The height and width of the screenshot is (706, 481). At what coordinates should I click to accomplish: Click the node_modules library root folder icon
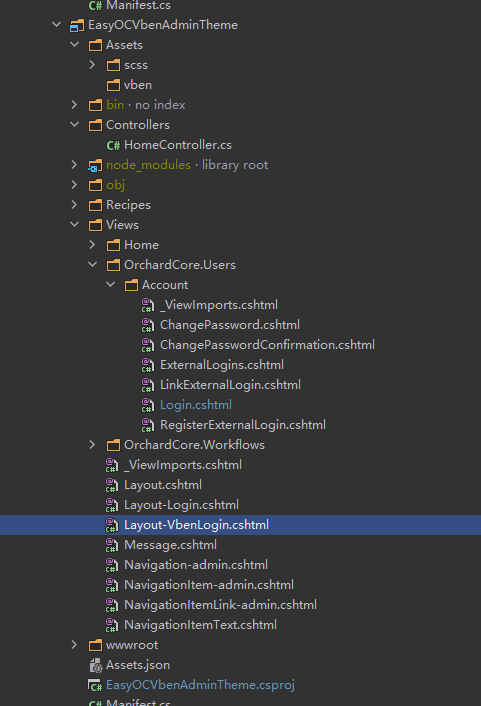(x=95, y=165)
